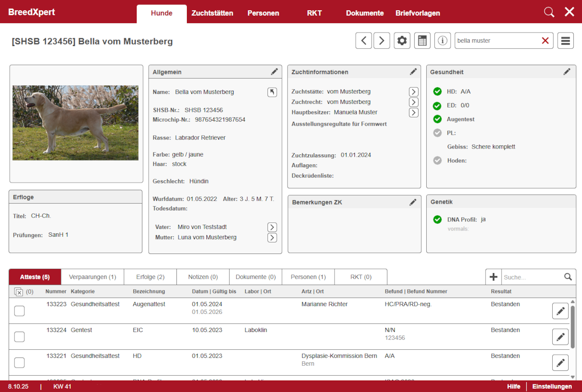582x392 pixels.
Task: Open the hamburger menu next to search
Action: [565, 41]
